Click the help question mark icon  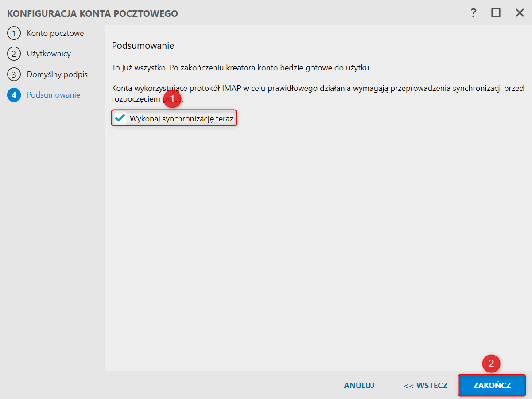tap(474, 13)
